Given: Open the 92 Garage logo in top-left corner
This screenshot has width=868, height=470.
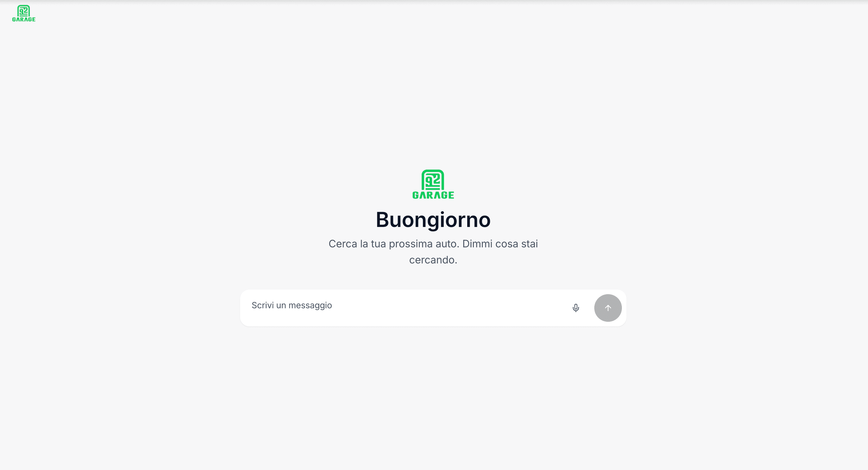Looking at the screenshot, I should (24, 14).
